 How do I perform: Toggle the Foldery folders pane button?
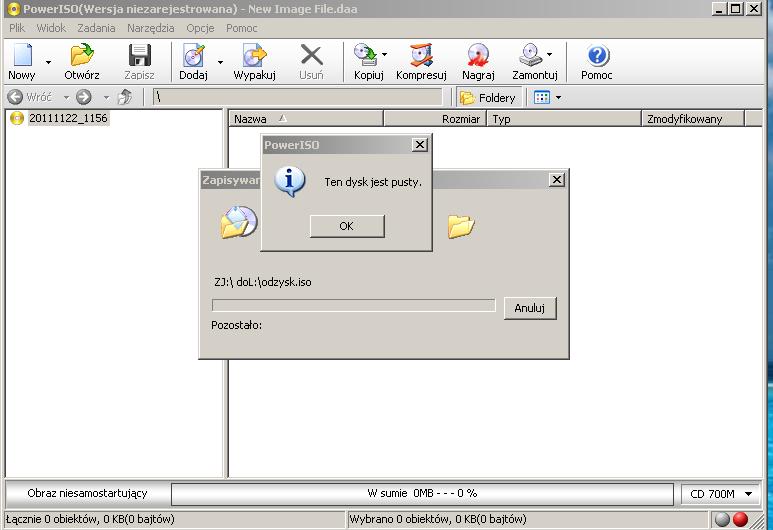[x=488, y=98]
